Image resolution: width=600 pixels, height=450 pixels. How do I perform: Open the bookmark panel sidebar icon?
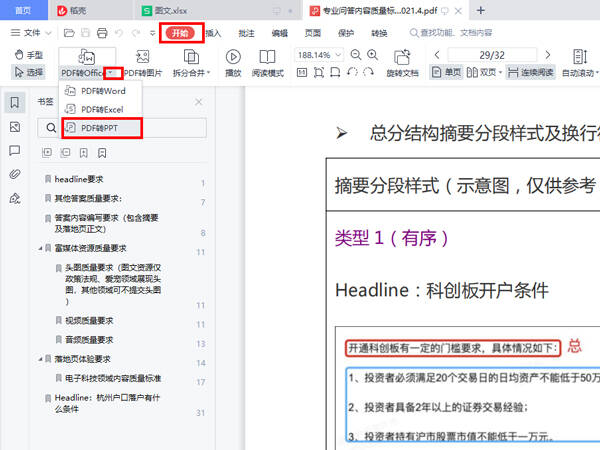click(x=15, y=103)
